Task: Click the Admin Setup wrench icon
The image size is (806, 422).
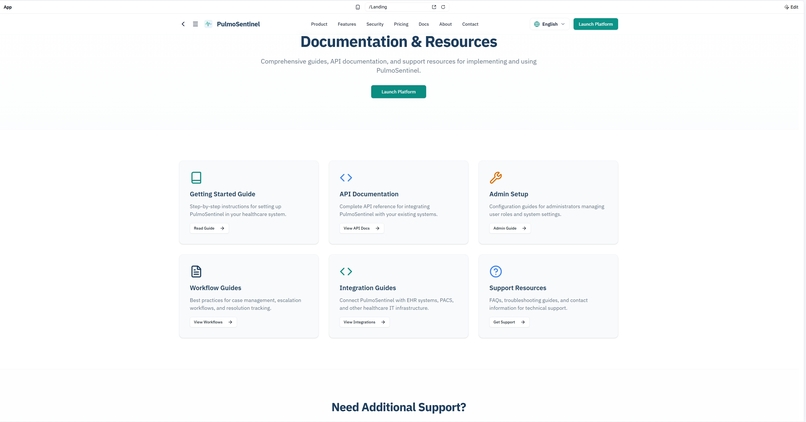Action: coord(496,177)
